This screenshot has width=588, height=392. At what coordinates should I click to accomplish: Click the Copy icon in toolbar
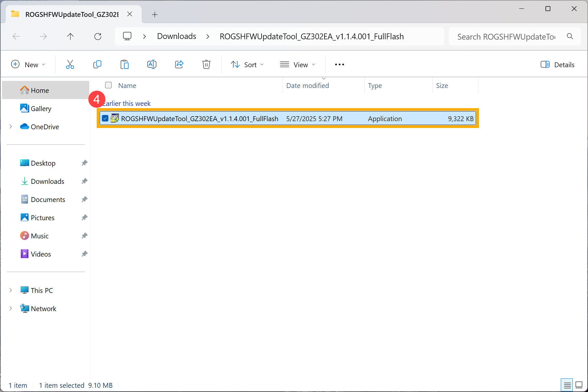[97, 64]
